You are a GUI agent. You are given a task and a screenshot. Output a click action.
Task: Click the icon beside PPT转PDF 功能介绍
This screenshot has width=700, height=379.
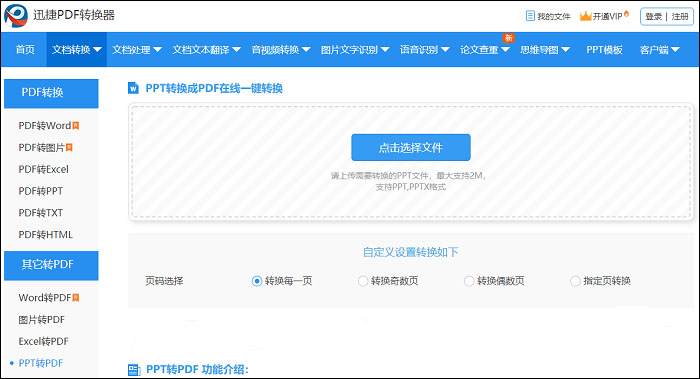[x=134, y=370]
